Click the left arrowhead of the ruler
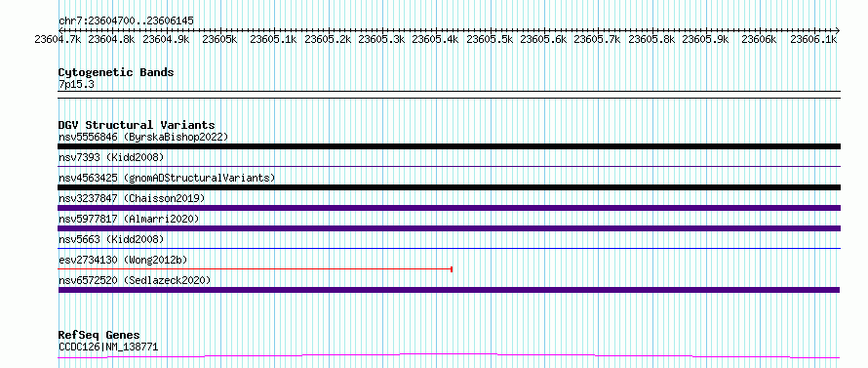 [60, 30]
